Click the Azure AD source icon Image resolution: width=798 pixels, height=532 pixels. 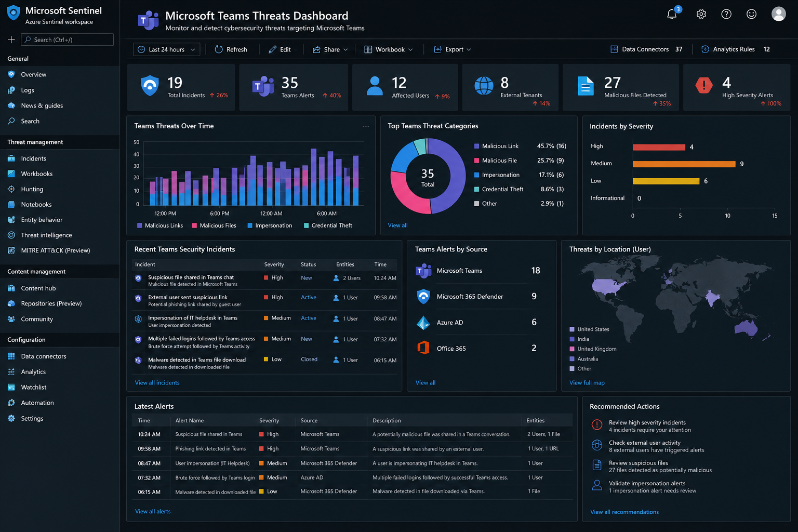point(423,323)
